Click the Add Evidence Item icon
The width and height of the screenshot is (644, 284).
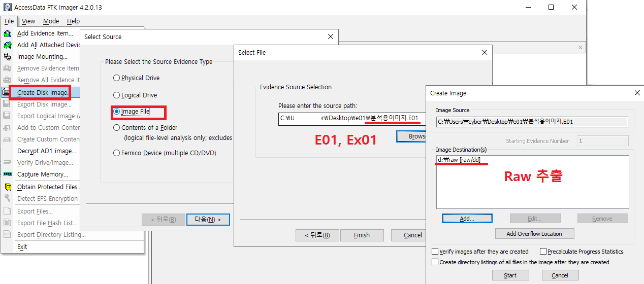(8, 33)
